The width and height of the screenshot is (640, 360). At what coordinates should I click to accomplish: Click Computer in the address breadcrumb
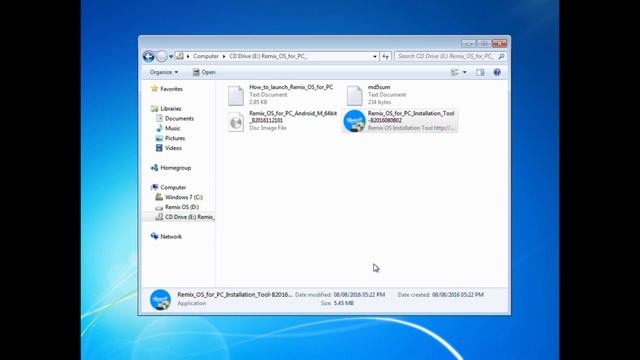pyautogui.click(x=206, y=56)
